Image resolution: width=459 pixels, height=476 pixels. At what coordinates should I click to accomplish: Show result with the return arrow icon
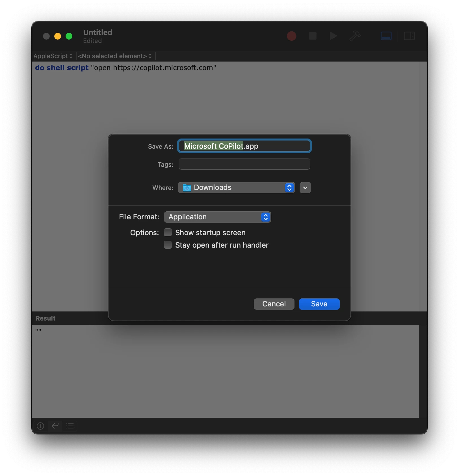point(55,425)
